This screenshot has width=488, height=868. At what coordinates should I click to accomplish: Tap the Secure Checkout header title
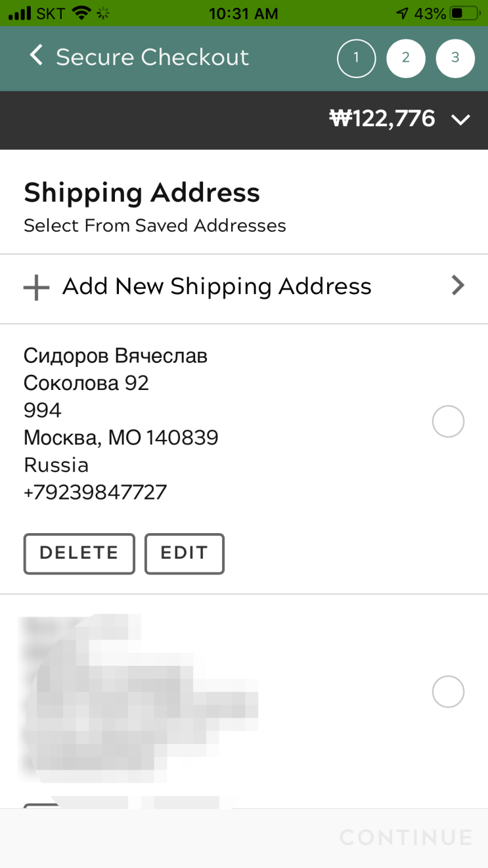coord(152,57)
